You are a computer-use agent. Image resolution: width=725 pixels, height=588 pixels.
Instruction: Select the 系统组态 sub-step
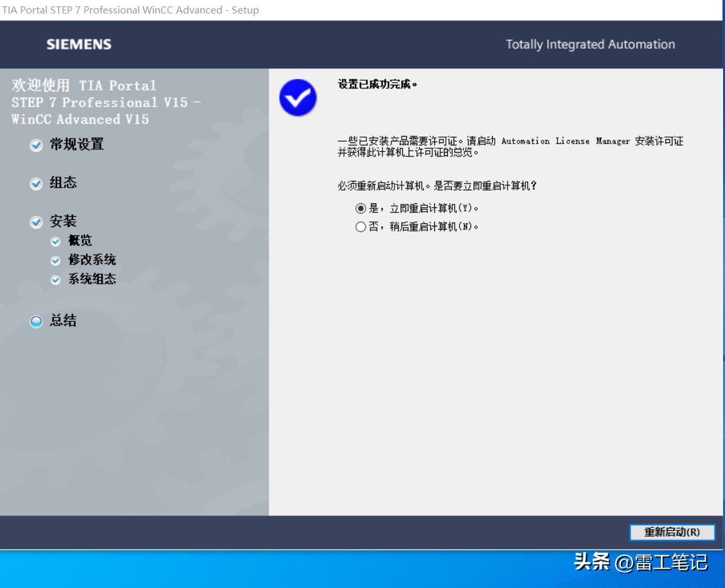pyautogui.click(x=92, y=280)
